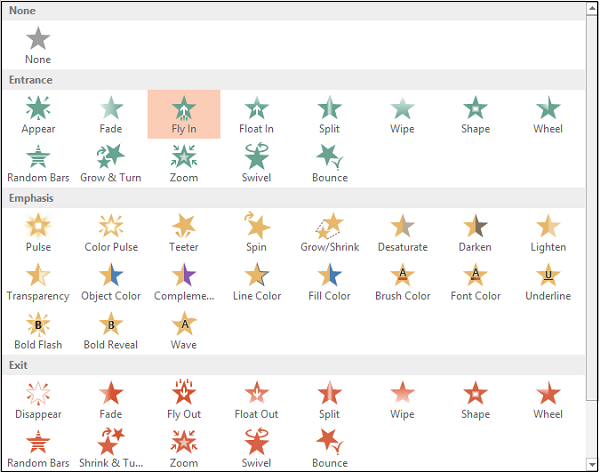
Task: Select the None animation effect
Action: (38, 45)
